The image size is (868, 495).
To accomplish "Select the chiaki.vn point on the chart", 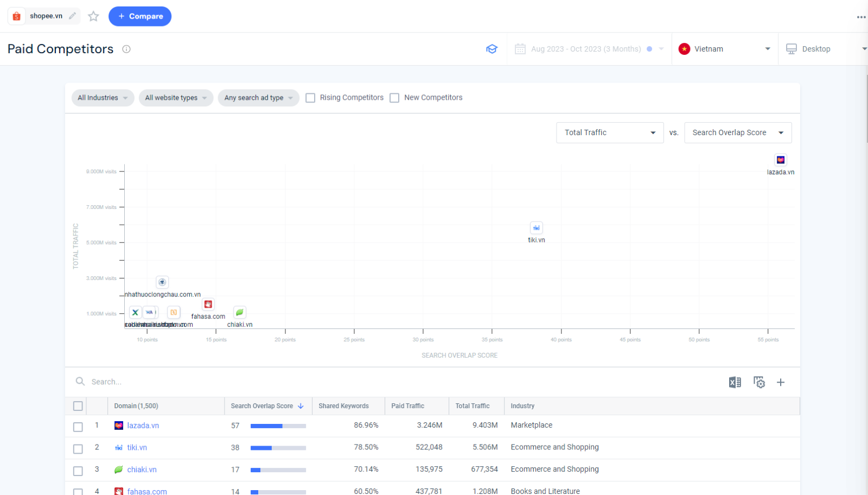I will point(239,313).
